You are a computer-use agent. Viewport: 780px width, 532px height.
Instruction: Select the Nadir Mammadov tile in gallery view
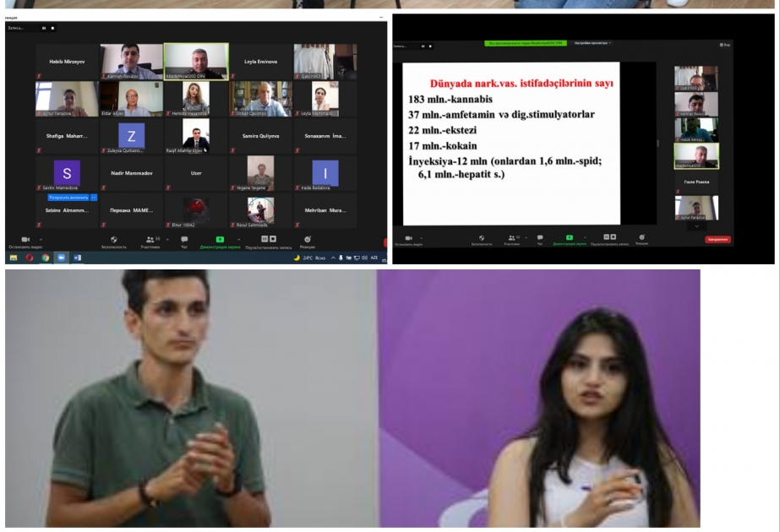coord(132,173)
